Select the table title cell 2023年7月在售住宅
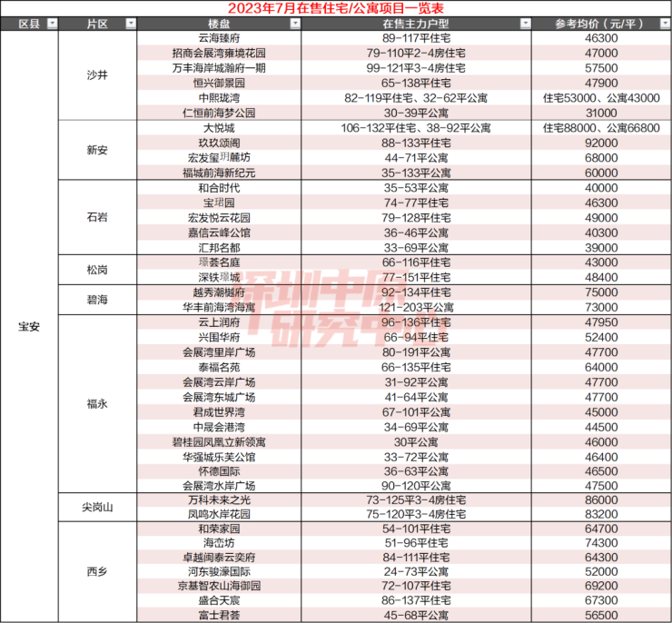This screenshot has height=623, width=672. coord(336,8)
